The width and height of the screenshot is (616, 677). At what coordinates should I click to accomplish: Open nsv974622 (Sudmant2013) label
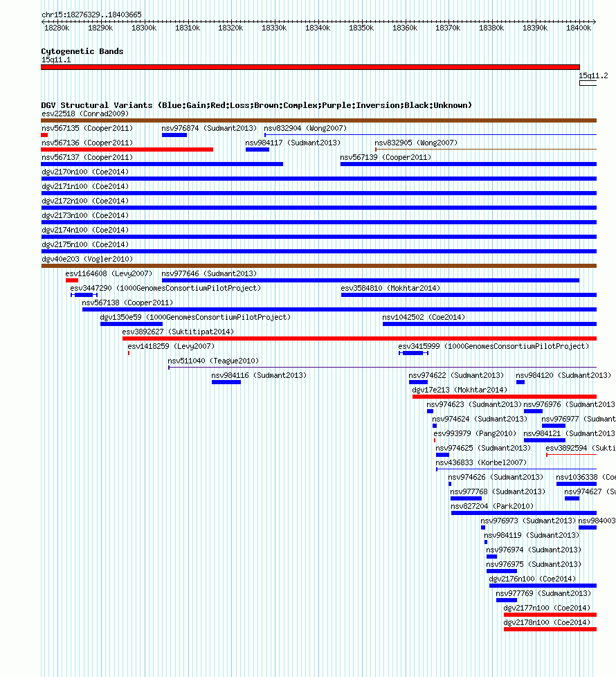[456, 375]
